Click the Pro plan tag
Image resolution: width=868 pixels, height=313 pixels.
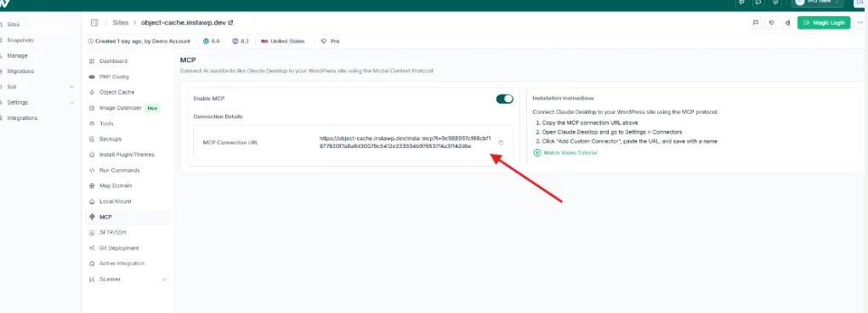click(331, 41)
